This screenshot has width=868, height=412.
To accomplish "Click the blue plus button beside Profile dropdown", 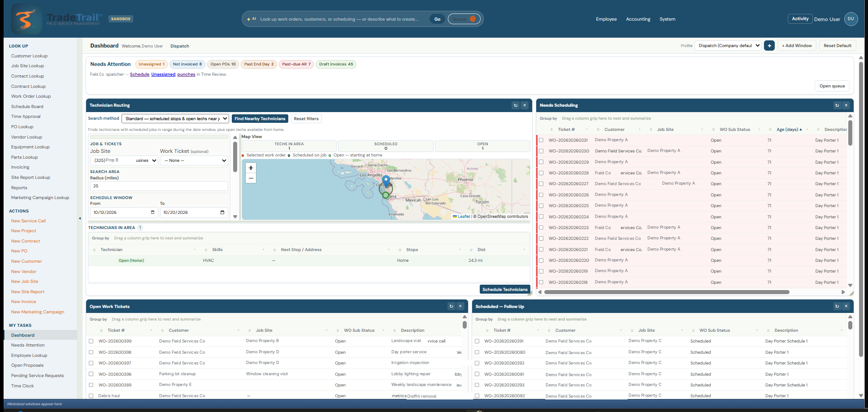I will (769, 46).
